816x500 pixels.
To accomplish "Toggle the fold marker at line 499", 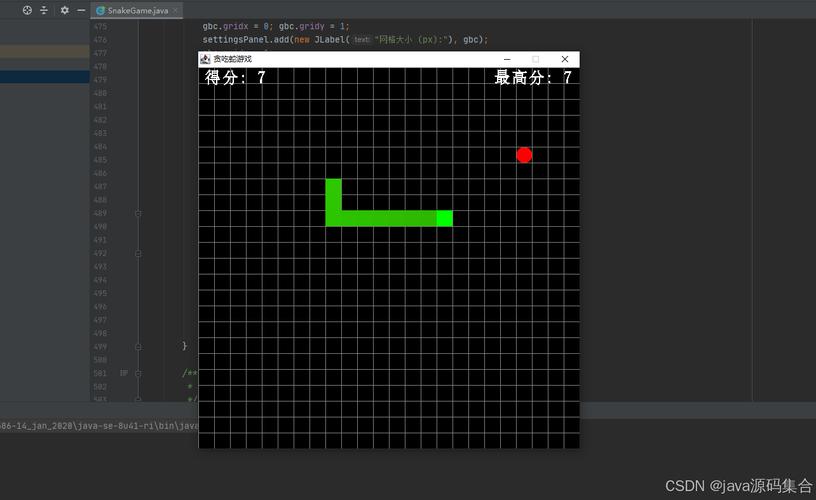I will coord(138,346).
